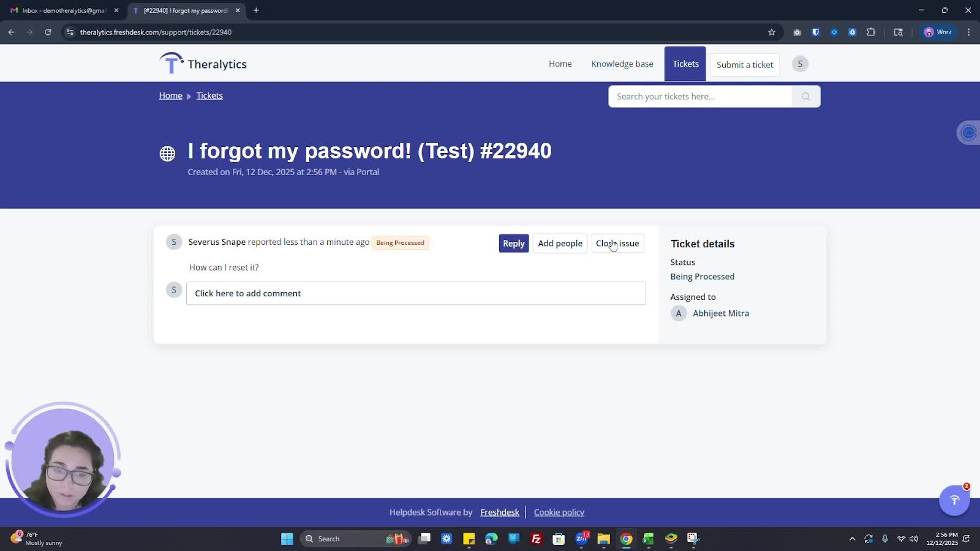This screenshot has height=551, width=980.
Task: Open Sticky Notes from the taskbar
Action: click(x=469, y=539)
